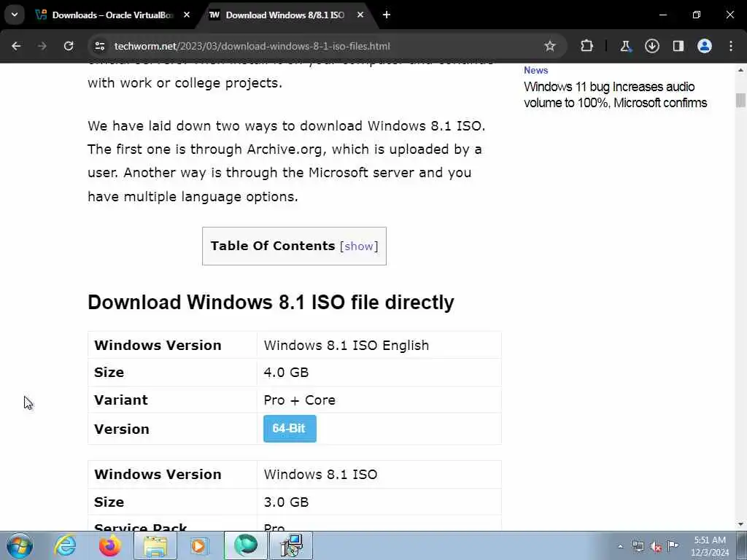The image size is (747, 560).
Task: Go back to the previous page
Action: point(16,46)
